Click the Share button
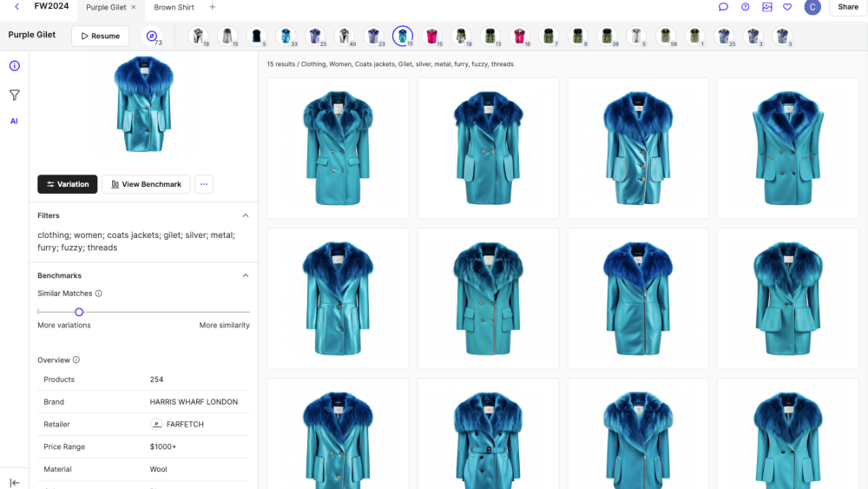868x489 pixels. point(847,7)
